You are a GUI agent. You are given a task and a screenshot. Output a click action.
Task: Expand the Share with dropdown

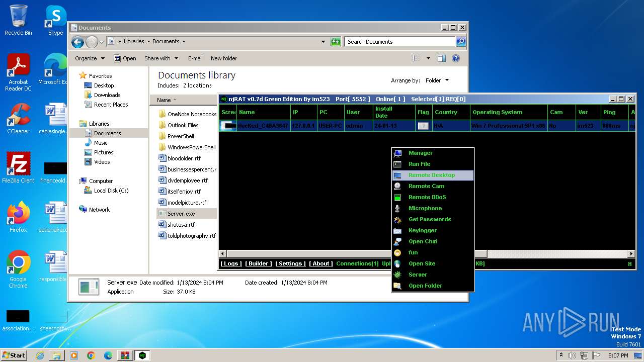point(161,58)
